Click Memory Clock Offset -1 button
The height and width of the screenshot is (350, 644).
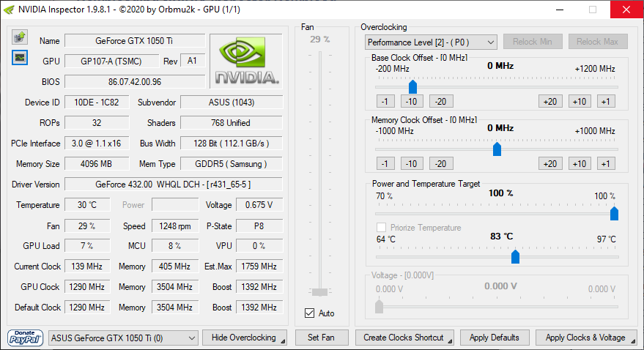click(385, 164)
